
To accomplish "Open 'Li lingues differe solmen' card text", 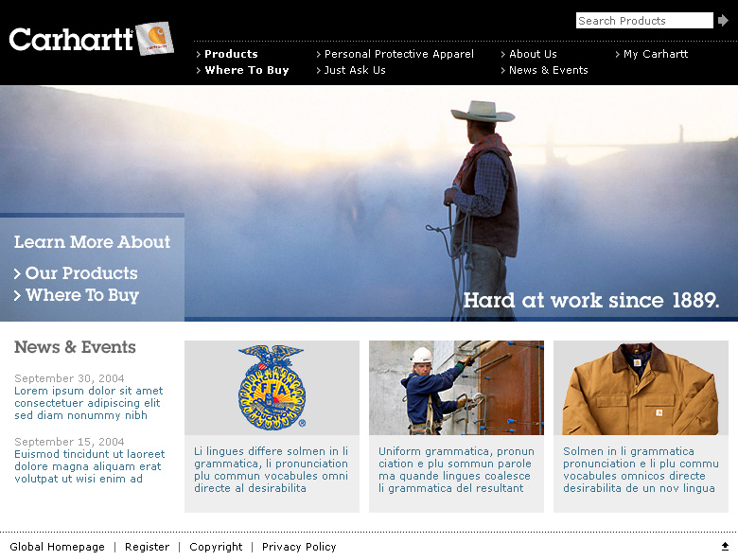I will click(272, 469).
